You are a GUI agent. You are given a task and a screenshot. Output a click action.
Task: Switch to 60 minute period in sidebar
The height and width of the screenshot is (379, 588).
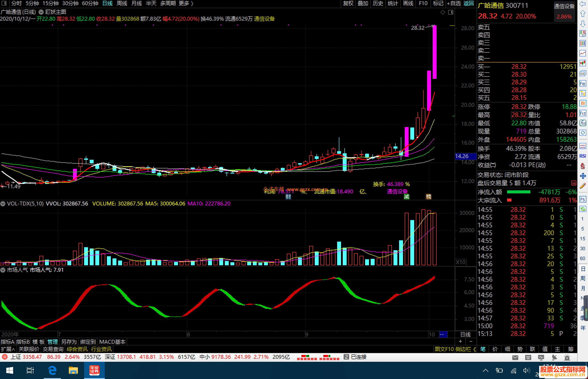[583, 258]
